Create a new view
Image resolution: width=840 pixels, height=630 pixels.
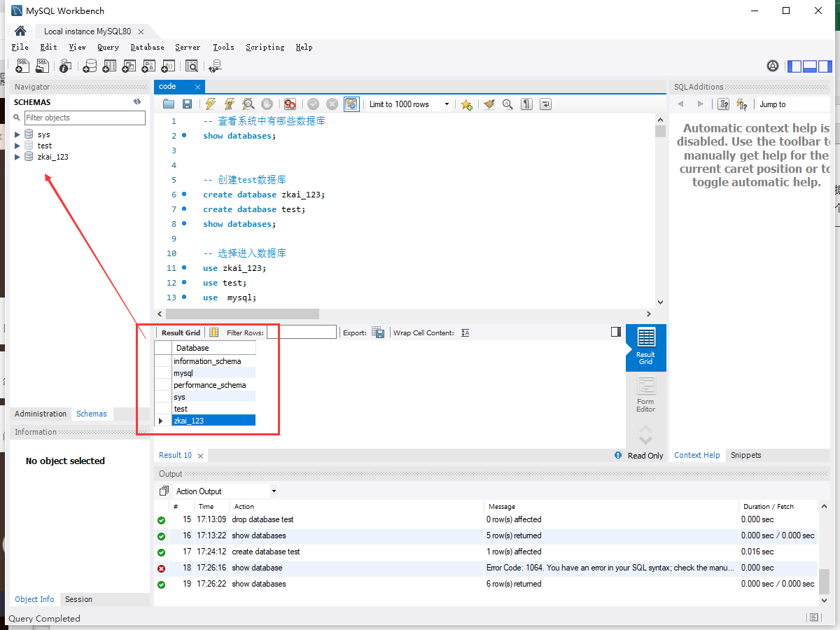click(x=129, y=66)
